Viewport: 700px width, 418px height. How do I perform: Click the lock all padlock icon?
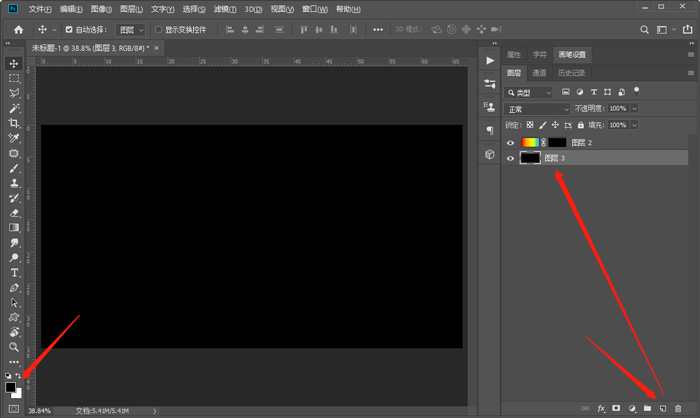[582, 125]
